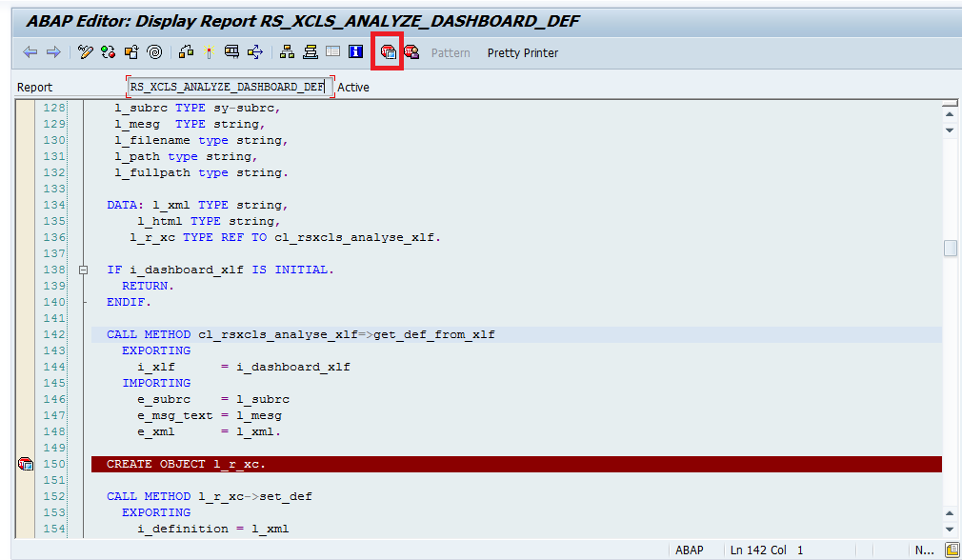Viewport: 962px width, 560px height.
Task: Click the status bar notes icon
Action: [952, 550]
